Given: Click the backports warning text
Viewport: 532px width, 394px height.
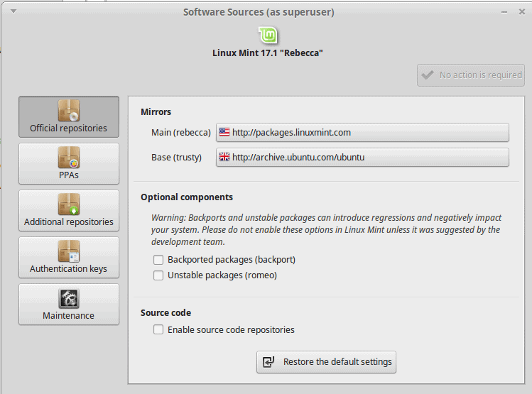Looking at the screenshot, I should [x=326, y=229].
